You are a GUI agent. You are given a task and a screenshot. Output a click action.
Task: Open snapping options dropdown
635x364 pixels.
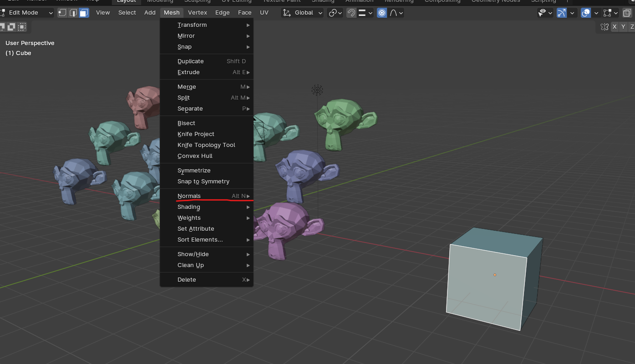365,13
